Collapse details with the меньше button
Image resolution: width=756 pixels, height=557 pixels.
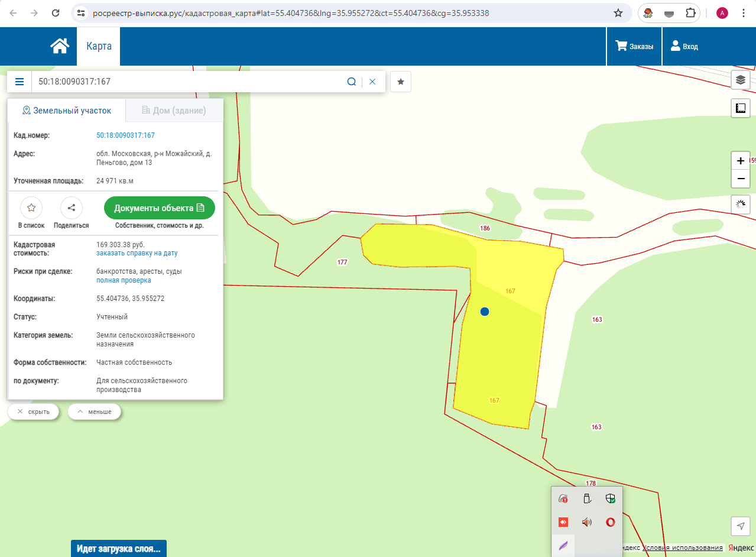tap(95, 412)
